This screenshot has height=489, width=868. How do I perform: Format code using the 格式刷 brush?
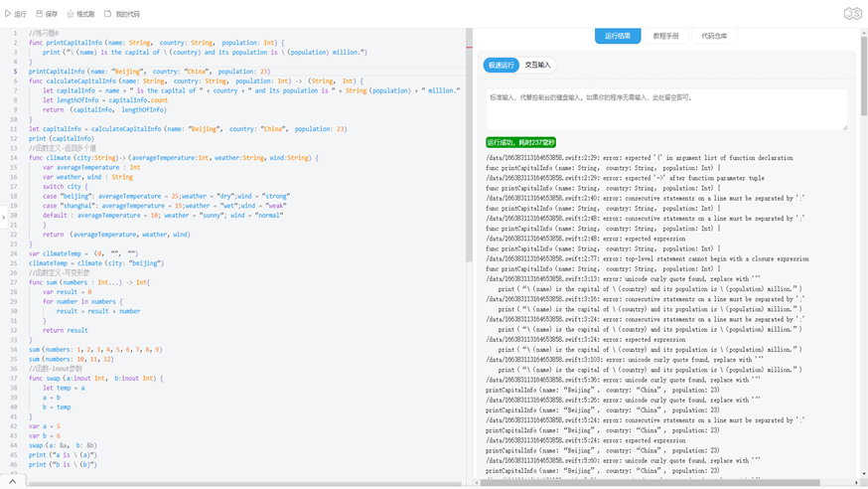pyautogui.click(x=80, y=14)
